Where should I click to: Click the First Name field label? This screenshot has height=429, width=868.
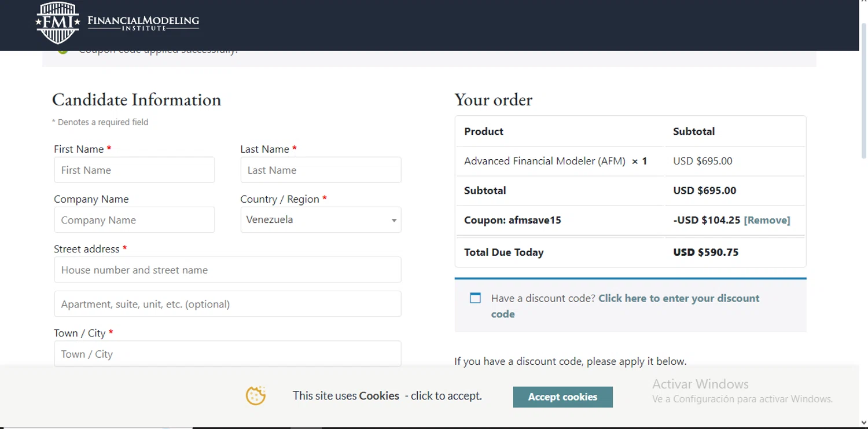click(79, 149)
